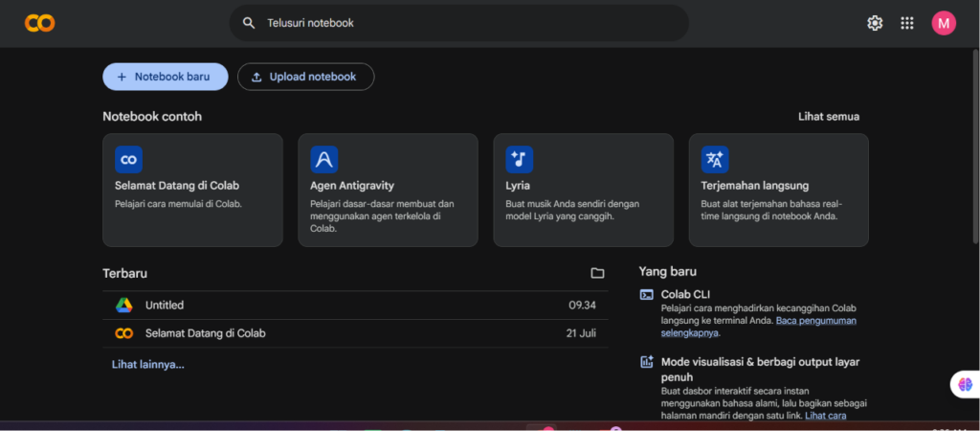Image resolution: width=980 pixels, height=431 pixels.
Task: Click the Google Drive icon next to Untitled
Action: point(123,306)
